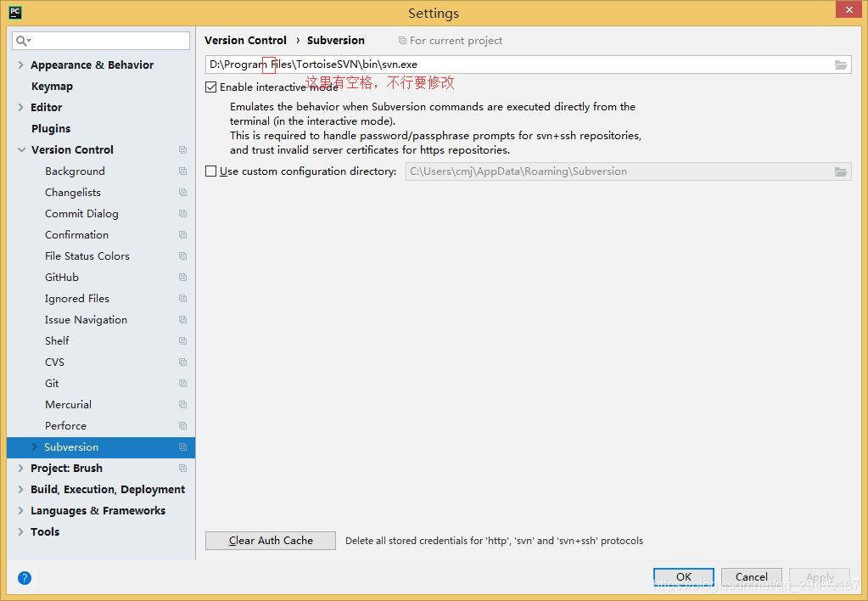The image size is (868, 601).
Task: Expand Languages & Frameworks section
Action: click(x=20, y=511)
